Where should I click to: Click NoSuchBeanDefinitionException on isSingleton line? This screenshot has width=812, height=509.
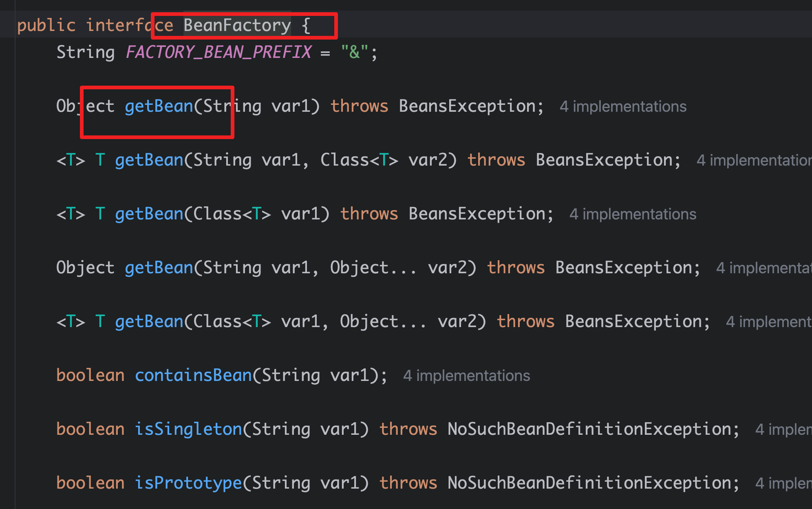point(589,429)
